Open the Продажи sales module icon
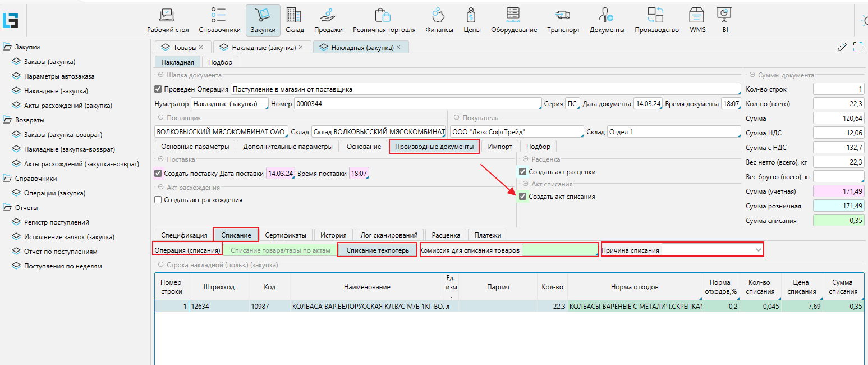 point(328,16)
